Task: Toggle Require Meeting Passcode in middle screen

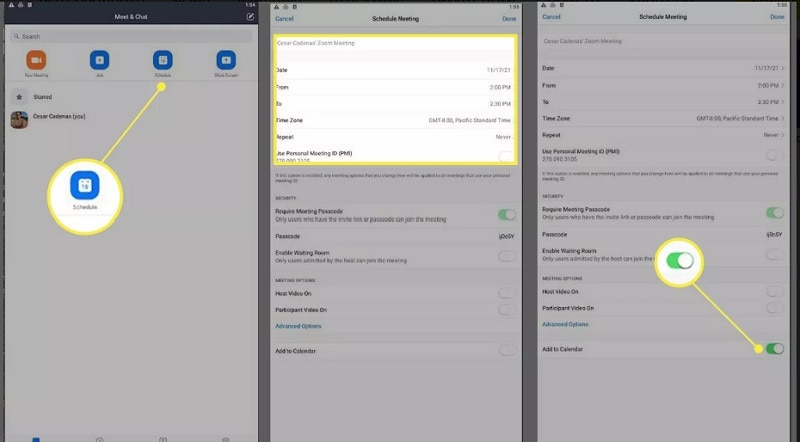Action: click(x=507, y=215)
